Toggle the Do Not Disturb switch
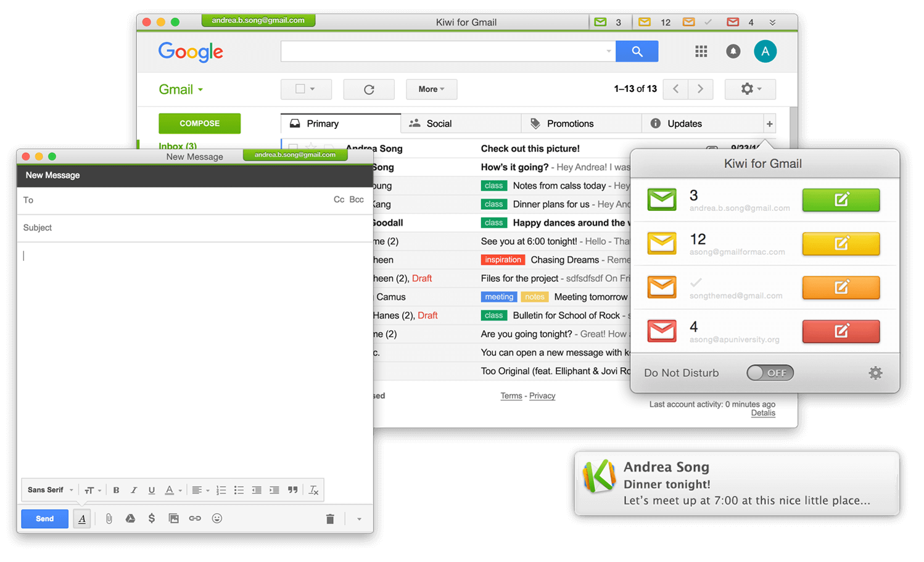Image resolution: width=924 pixels, height=562 pixels. pyautogui.click(x=770, y=373)
